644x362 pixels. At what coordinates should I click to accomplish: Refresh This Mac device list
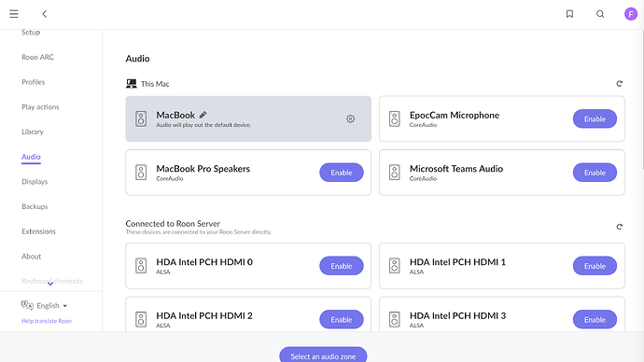point(620,84)
